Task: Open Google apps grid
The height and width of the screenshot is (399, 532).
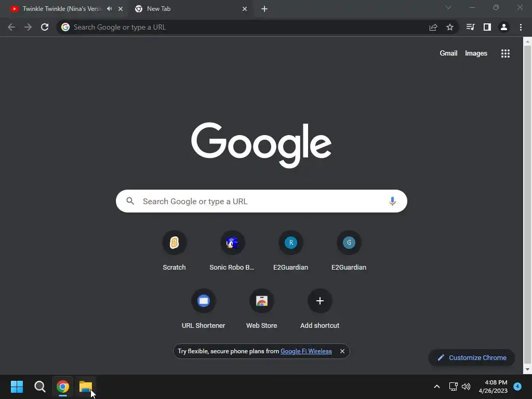Action: (506, 54)
